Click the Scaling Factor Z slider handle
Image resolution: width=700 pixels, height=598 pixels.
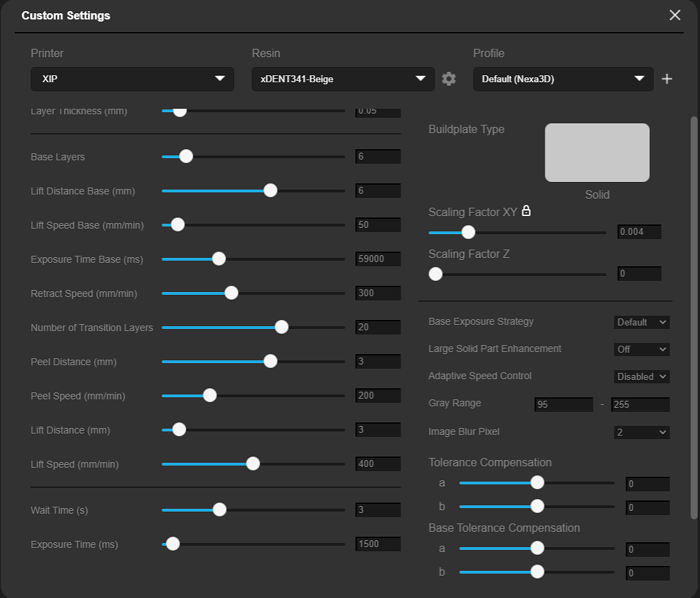tap(435, 274)
